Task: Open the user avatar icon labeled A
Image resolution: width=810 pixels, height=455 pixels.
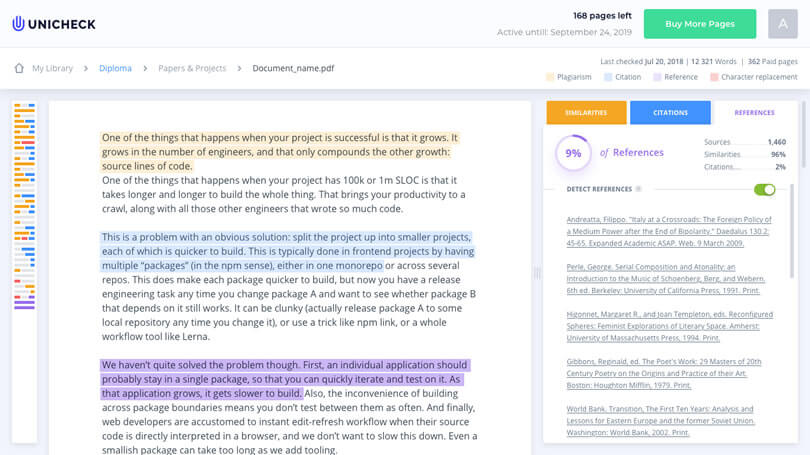Action: tap(783, 24)
